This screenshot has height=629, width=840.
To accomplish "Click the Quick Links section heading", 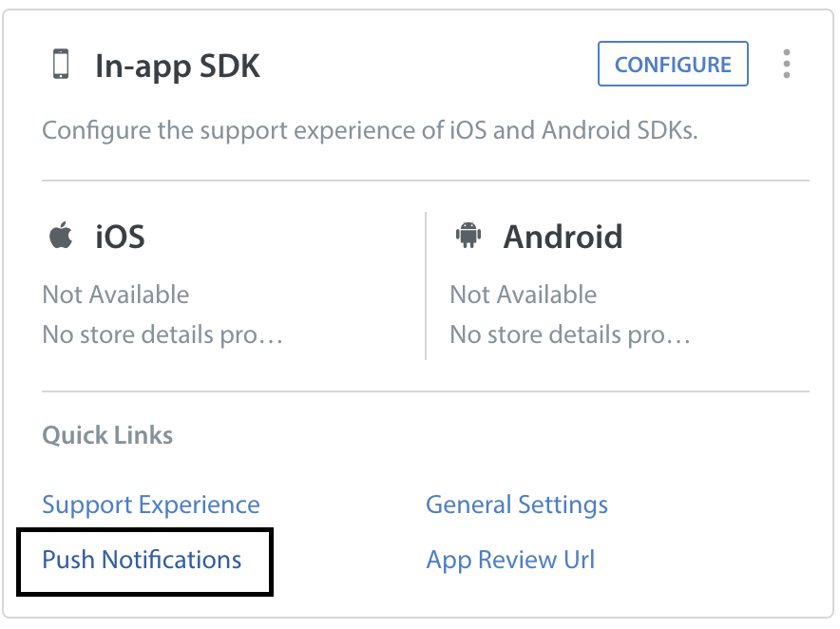I will coord(107,435).
